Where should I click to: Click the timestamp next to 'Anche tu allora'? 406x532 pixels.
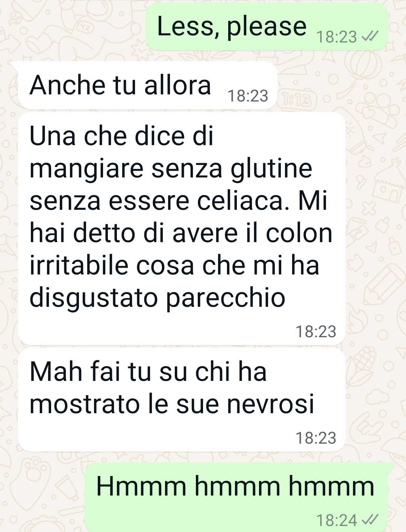pos(248,96)
